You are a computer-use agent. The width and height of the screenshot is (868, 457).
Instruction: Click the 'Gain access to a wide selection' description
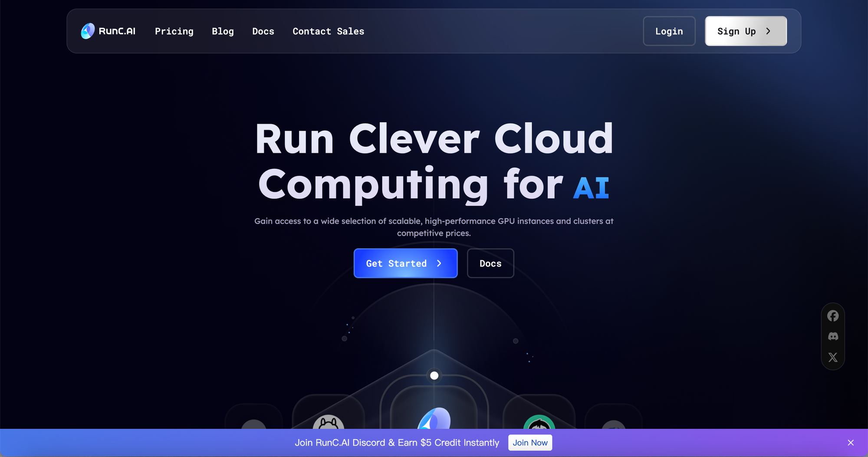[x=434, y=227]
